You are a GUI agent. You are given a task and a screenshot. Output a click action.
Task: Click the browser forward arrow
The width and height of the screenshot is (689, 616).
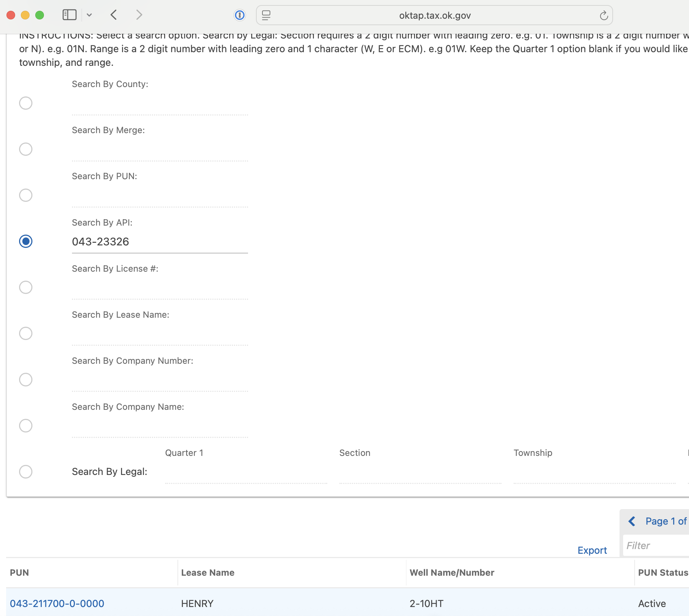(139, 15)
